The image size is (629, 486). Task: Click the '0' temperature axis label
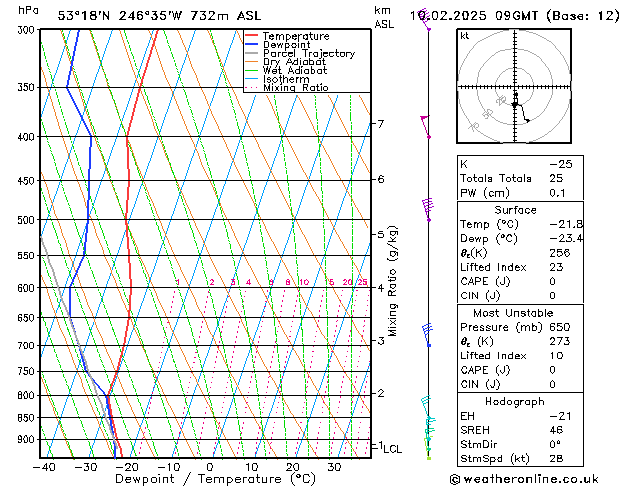(210, 467)
